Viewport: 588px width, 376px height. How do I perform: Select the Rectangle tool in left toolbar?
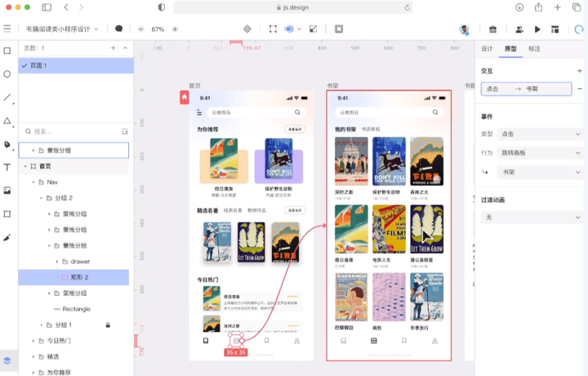(x=7, y=51)
